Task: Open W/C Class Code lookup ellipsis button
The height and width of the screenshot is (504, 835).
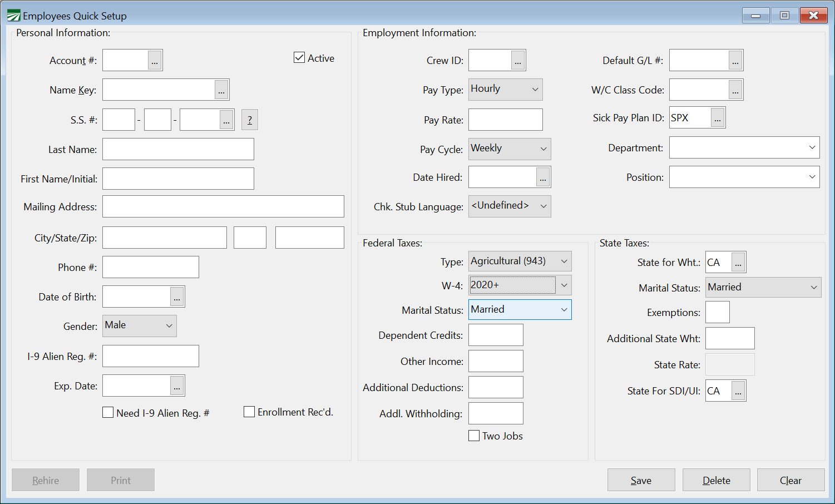Action: (x=735, y=90)
